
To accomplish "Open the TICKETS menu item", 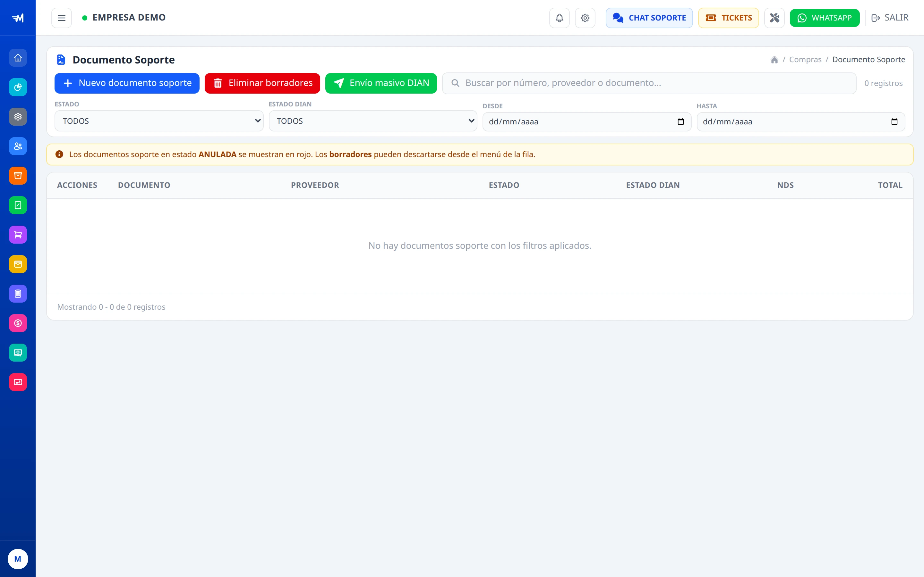I will [729, 18].
